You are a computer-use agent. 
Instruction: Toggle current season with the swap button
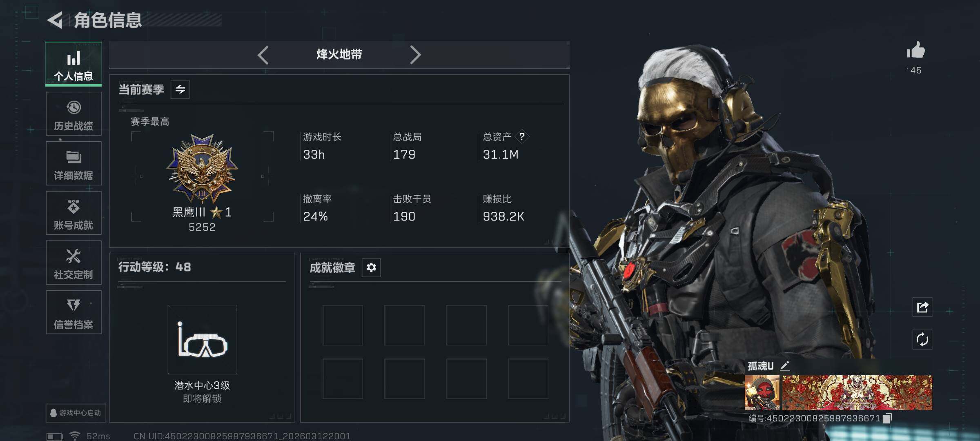click(180, 89)
